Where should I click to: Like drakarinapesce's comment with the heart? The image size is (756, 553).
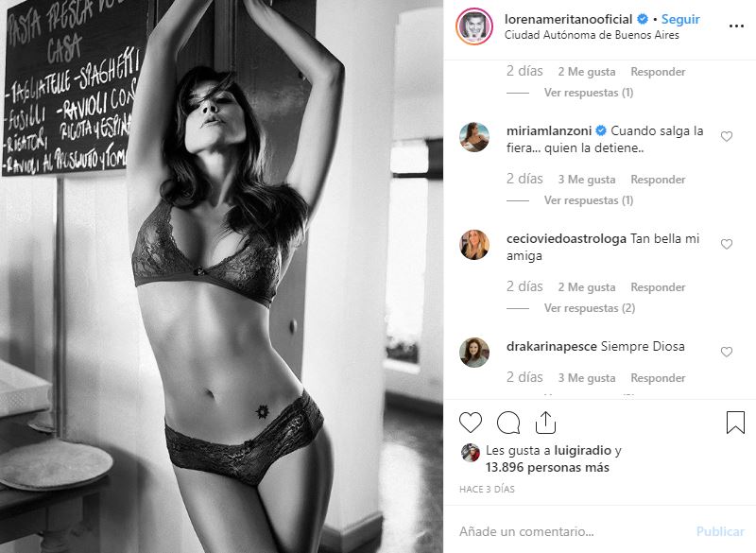[x=727, y=352]
